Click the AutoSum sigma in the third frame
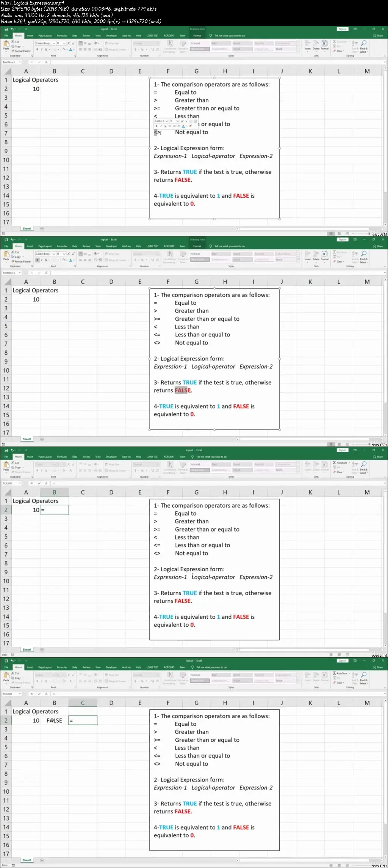This screenshot has height=868, width=388. [335, 462]
